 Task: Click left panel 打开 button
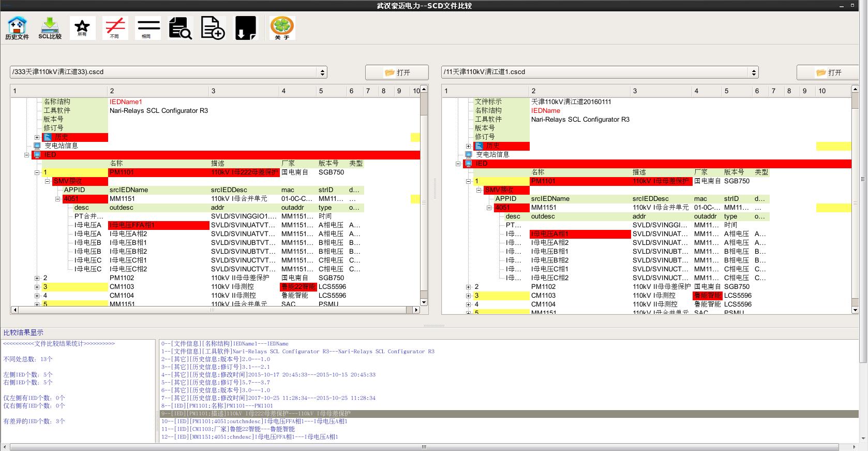tap(397, 72)
